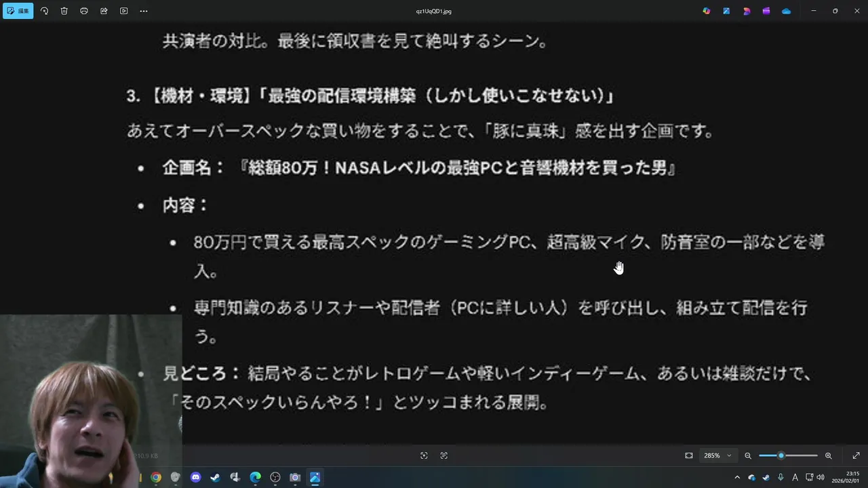
Task: Click the line 共演者の対比 near the top
Action: coord(355,41)
